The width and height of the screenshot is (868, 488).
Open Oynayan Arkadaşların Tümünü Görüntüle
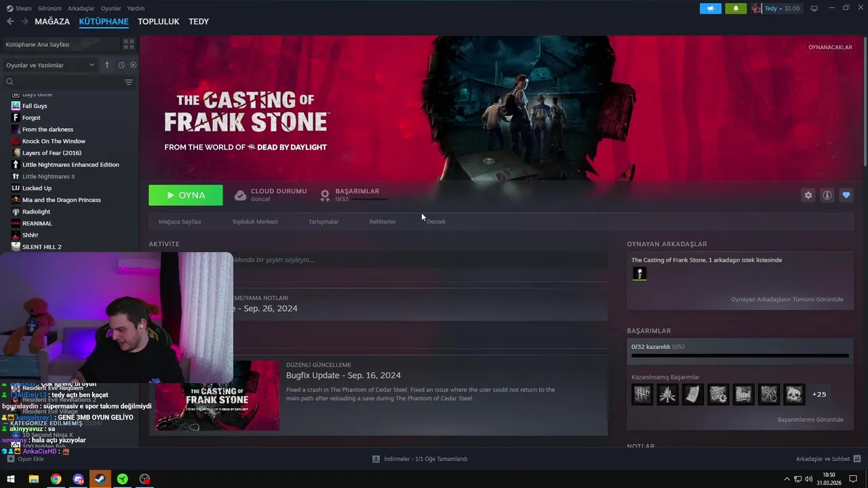[x=787, y=300]
